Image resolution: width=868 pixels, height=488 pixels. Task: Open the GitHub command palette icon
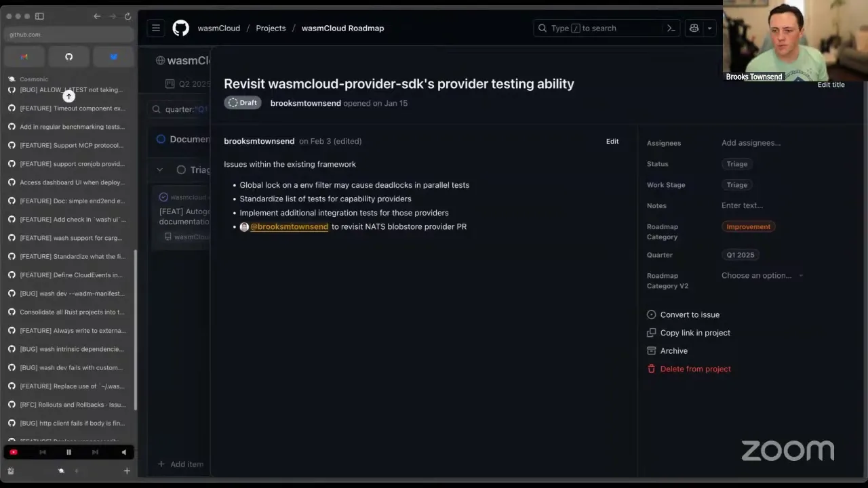(671, 28)
